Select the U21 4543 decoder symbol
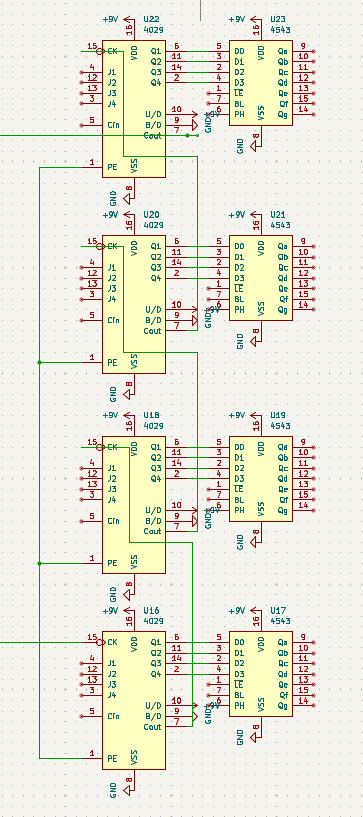The image size is (363, 817). click(261, 278)
